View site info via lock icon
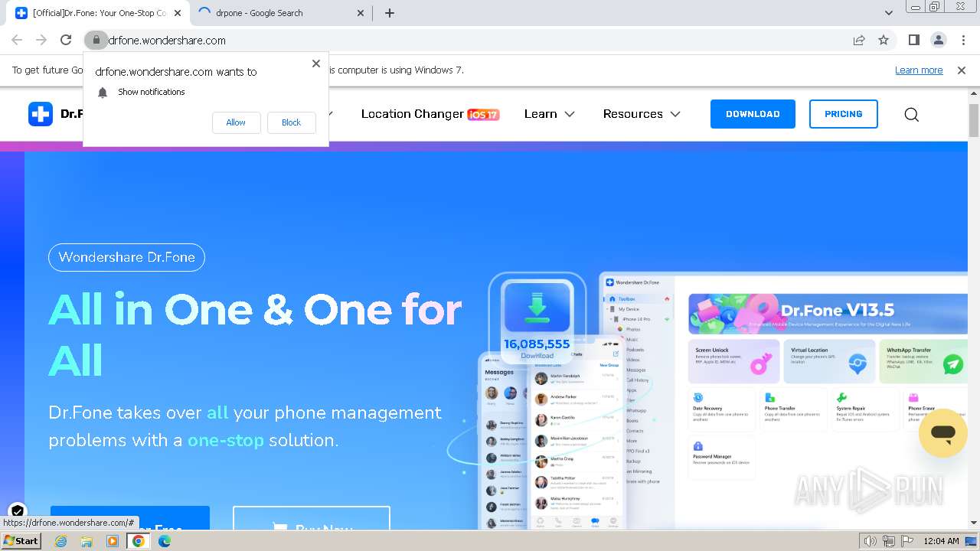This screenshot has width=980, height=551. pos(96,40)
